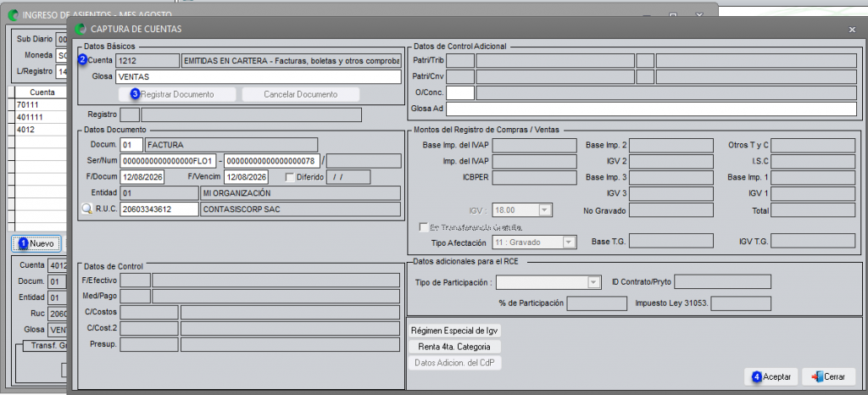868x395 pixels.
Task: Close the Captura de Cuentas dialog
Action: (851, 29)
